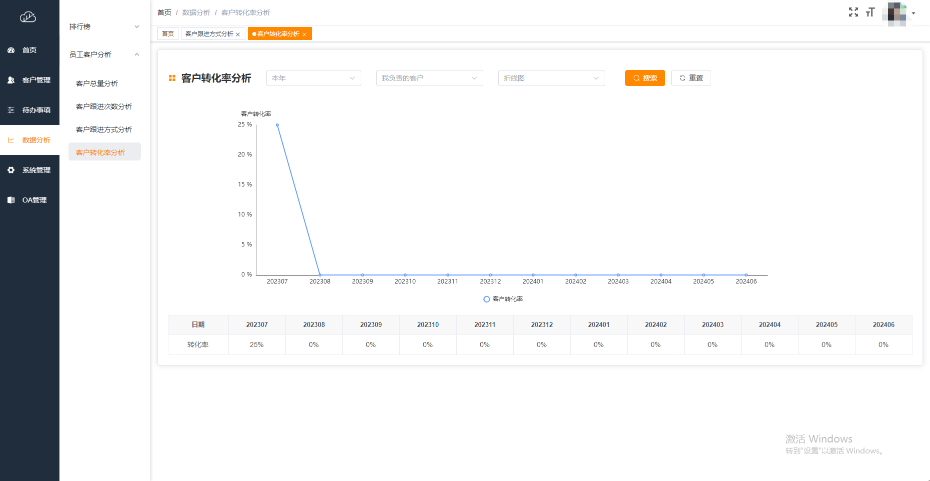Open the 首页 dashboard sidebar item
The width and height of the screenshot is (930, 481).
[x=29, y=49]
